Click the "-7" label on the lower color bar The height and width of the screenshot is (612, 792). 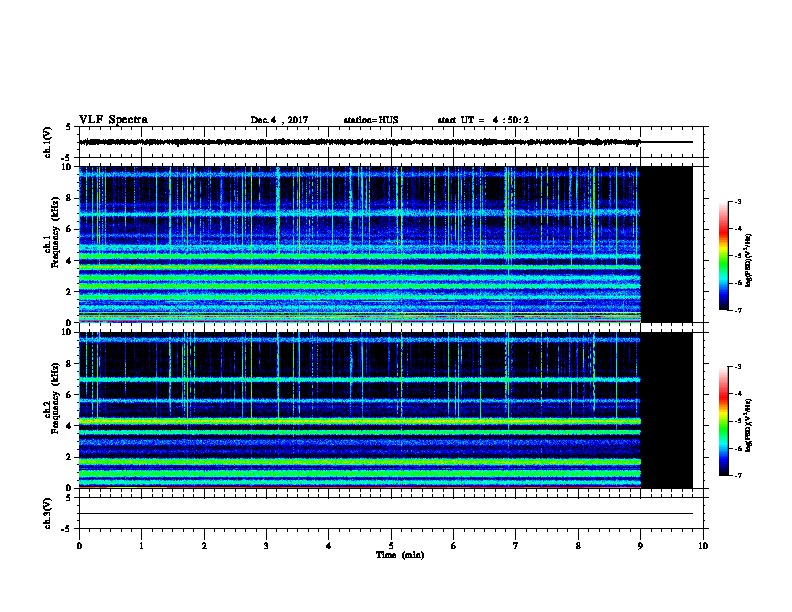tap(737, 475)
